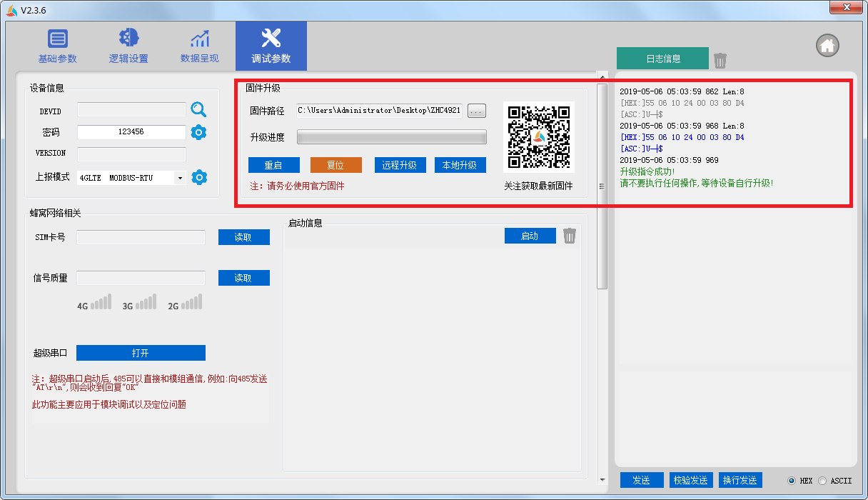
Task: Click the magnifier icon next to DEVID
Action: pyautogui.click(x=198, y=109)
